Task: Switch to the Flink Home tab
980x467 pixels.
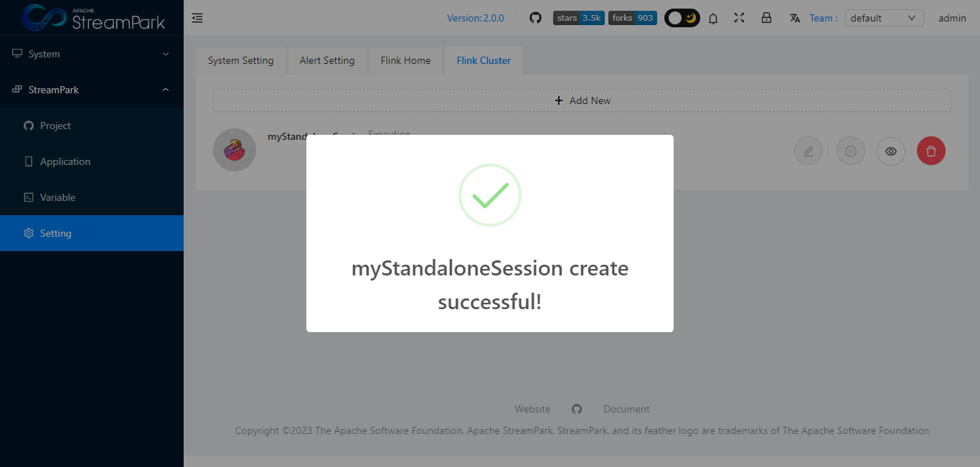Action: coord(405,60)
